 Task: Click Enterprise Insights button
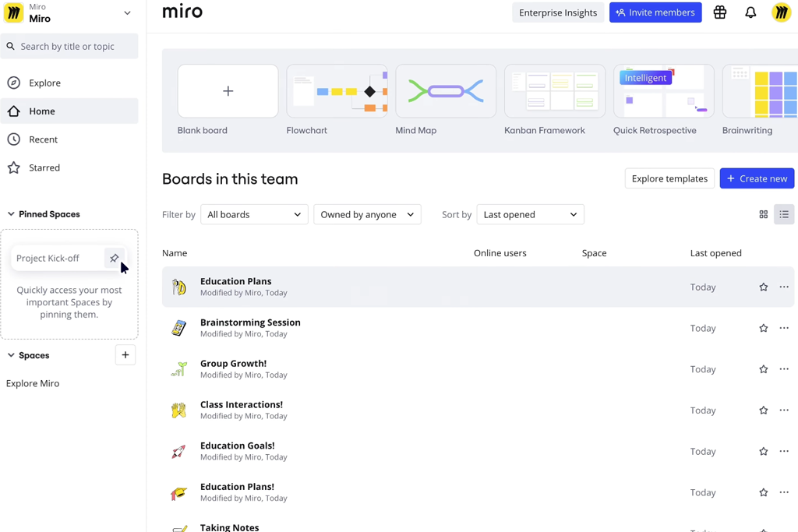click(558, 12)
